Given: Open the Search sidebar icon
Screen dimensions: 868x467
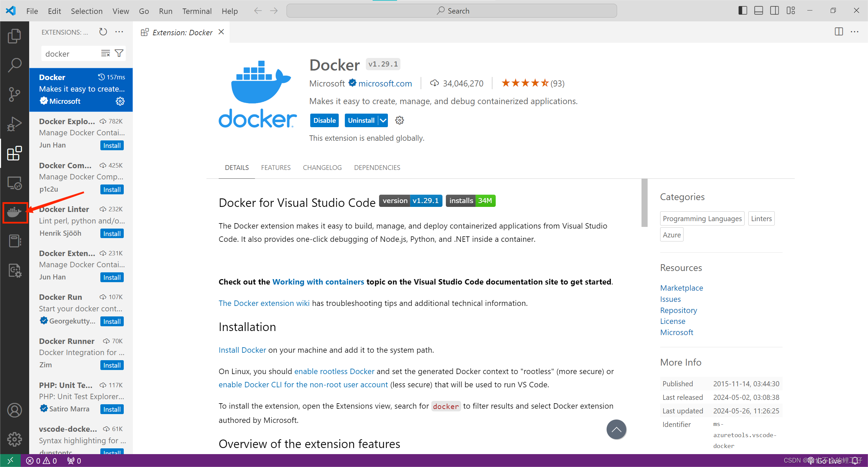Looking at the screenshot, I should pos(15,64).
